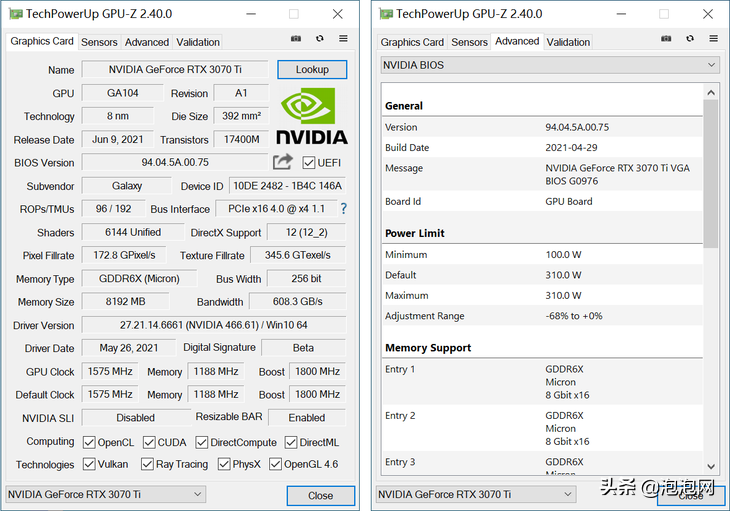
Task: Open the hamburger menu in left window
Action: click(343, 39)
